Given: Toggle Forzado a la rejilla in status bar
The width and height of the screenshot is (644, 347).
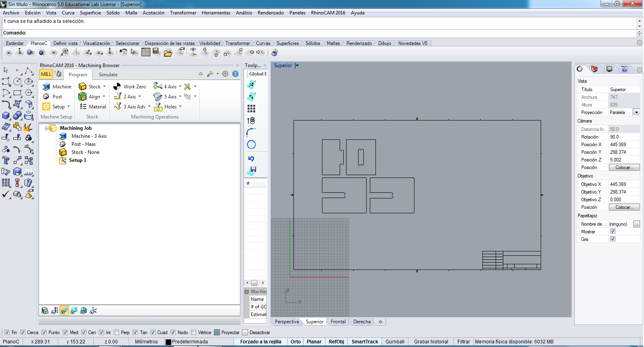Looking at the screenshot, I should click(x=260, y=342).
